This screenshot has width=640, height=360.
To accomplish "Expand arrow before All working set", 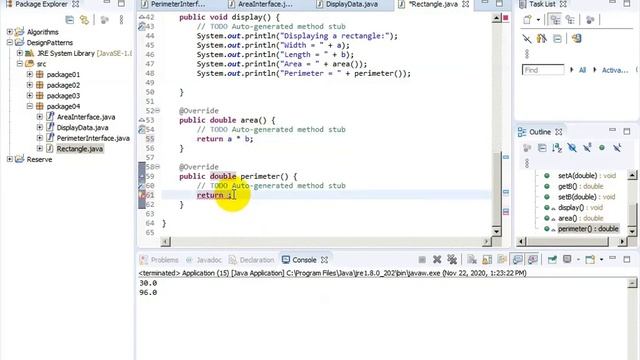I will 571,70.
